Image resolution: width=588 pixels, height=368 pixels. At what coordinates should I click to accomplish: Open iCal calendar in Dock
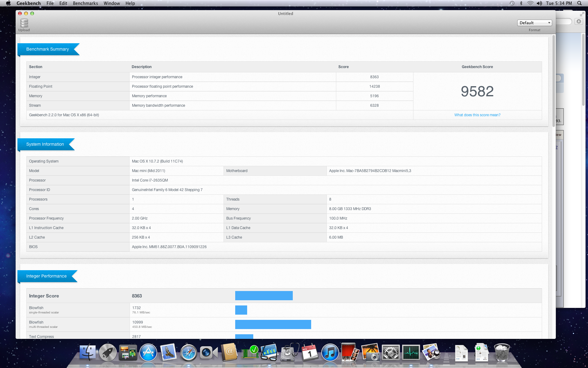coord(310,352)
